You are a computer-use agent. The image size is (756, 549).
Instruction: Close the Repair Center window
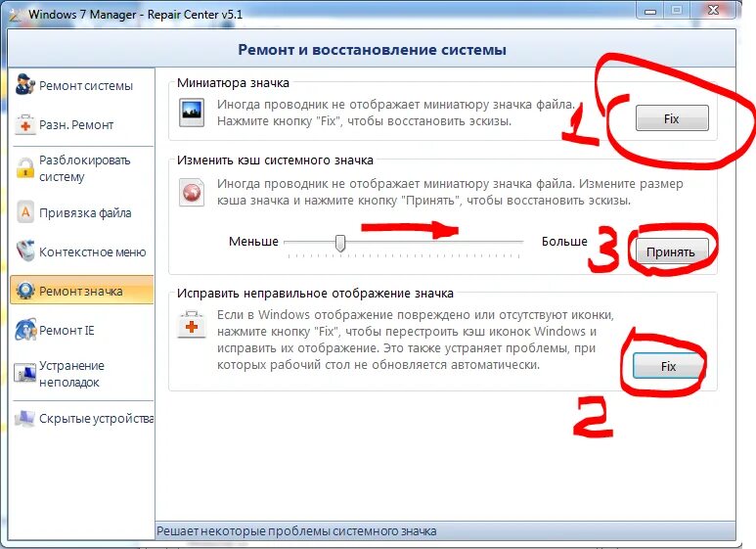click(714, 10)
